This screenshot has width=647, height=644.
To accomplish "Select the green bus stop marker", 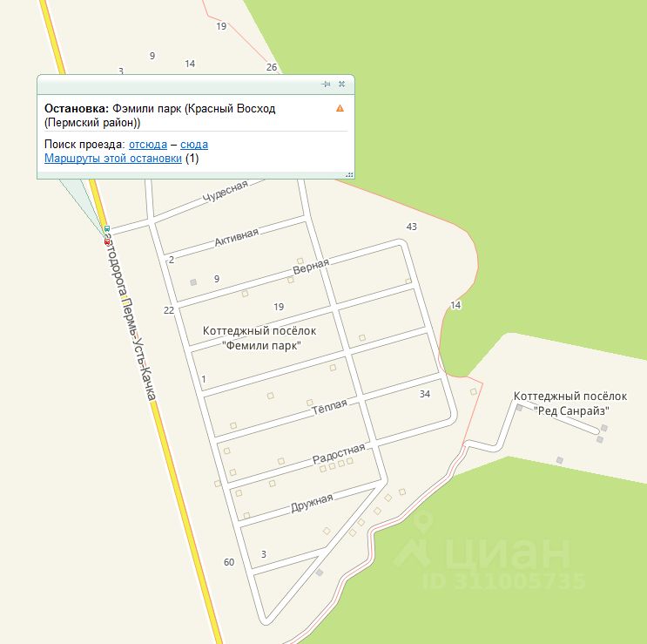I will 107,228.
